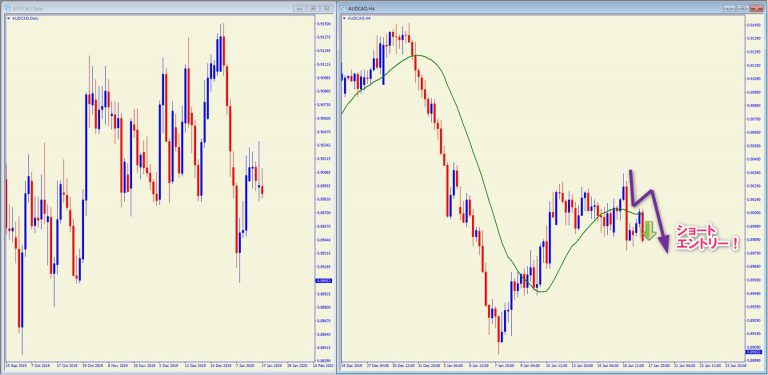Click the blue current price tag on H4 scale
The width and height of the screenshot is (768, 375).
(752, 352)
